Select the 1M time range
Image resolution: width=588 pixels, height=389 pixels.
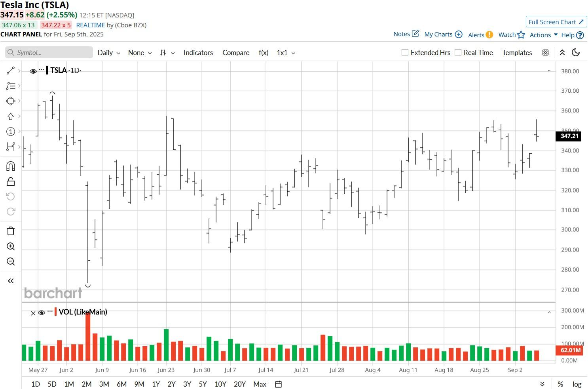click(x=69, y=384)
